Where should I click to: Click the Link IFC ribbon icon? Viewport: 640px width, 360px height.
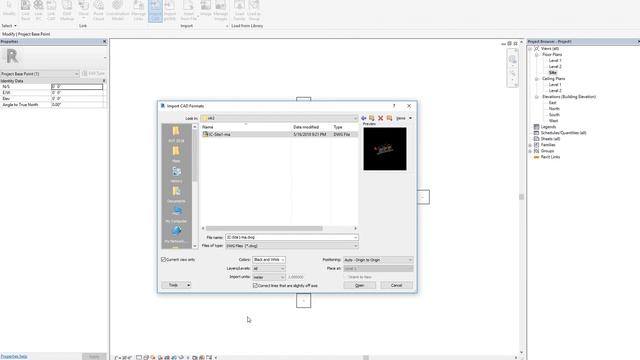pyautogui.click(x=38, y=9)
